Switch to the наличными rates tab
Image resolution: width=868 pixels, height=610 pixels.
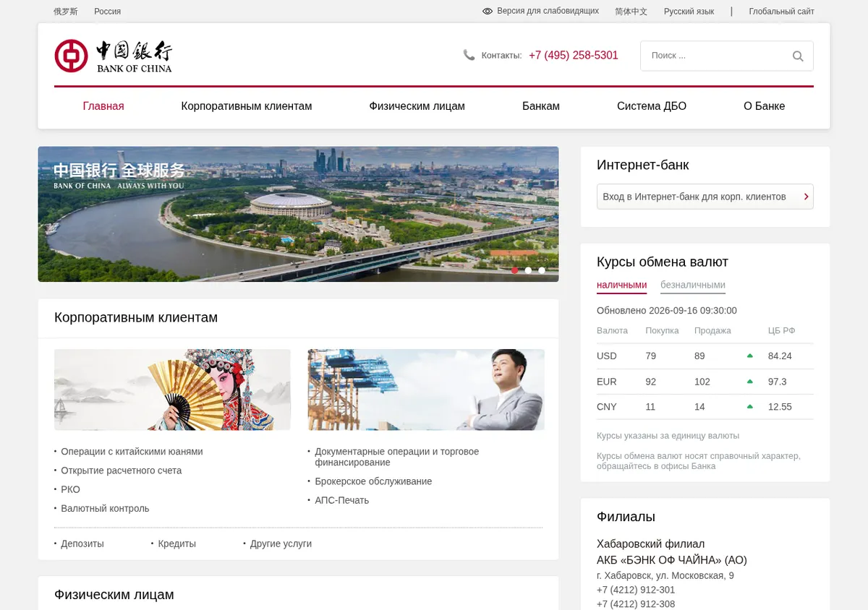[x=621, y=285]
